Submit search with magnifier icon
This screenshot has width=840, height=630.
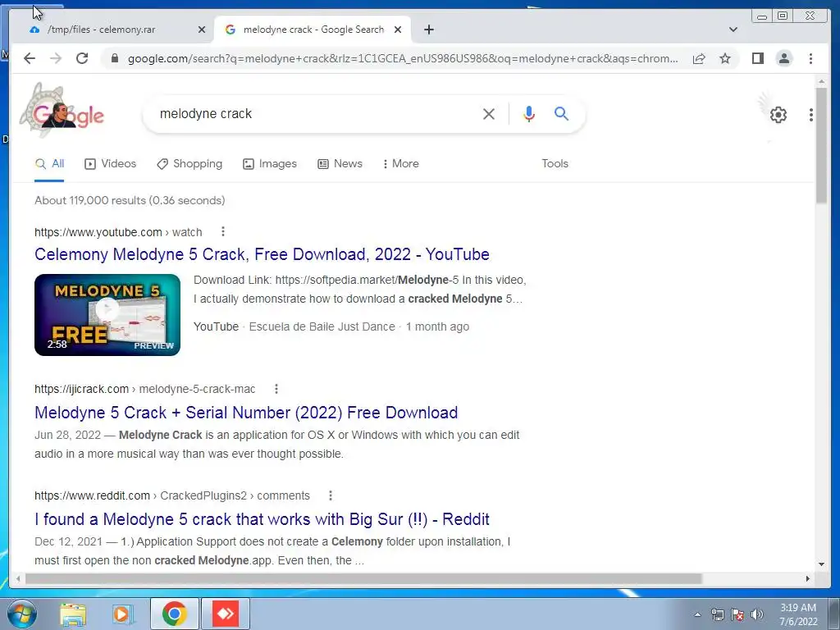point(561,113)
